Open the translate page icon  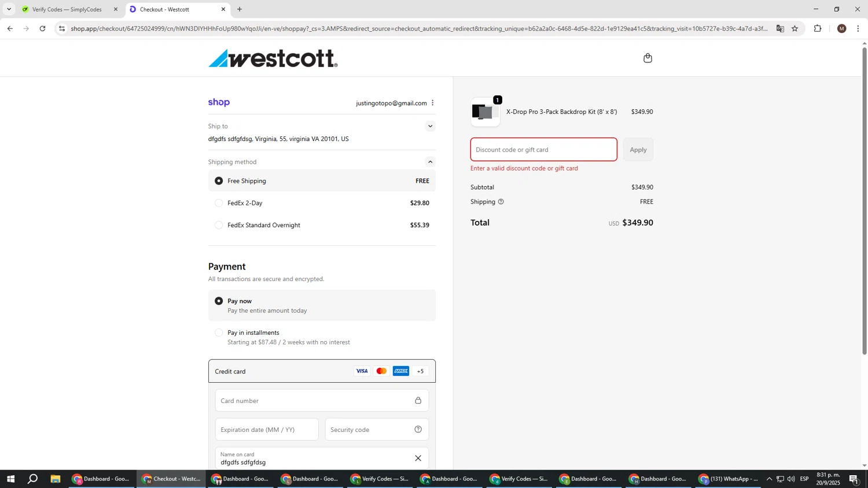click(x=780, y=28)
